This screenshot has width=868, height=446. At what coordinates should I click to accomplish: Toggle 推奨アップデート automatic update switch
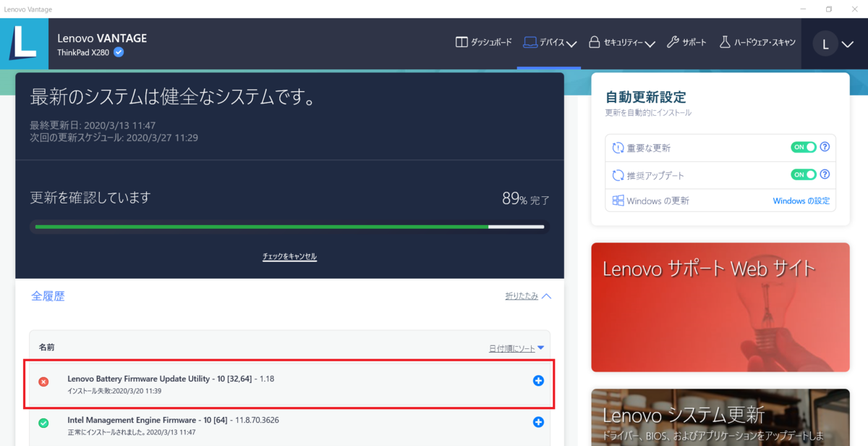pyautogui.click(x=803, y=174)
